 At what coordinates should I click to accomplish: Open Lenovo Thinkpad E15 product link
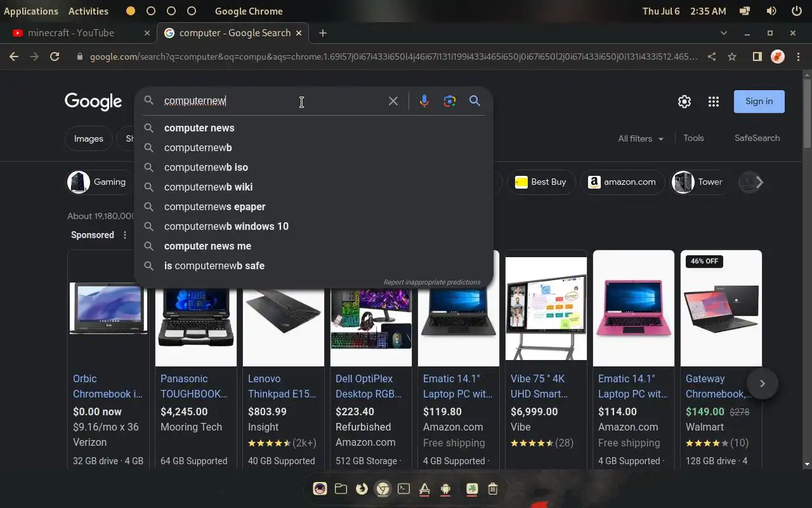pyautogui.click(x=282, y=386)
